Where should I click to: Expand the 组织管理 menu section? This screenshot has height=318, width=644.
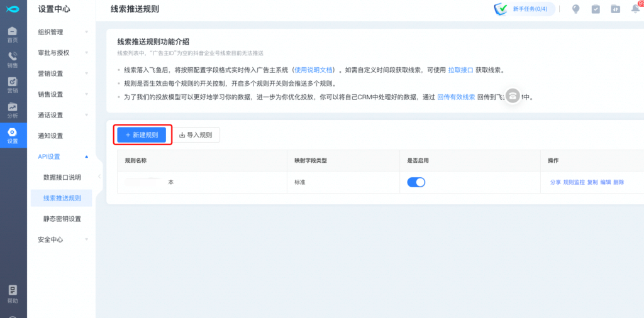pyautogui.click(x=62, y=32)
